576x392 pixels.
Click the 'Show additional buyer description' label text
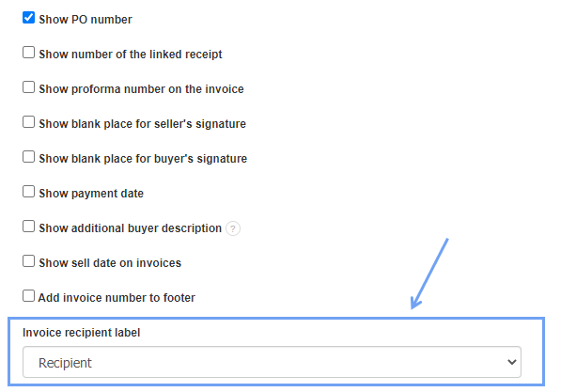click(130, 228)
